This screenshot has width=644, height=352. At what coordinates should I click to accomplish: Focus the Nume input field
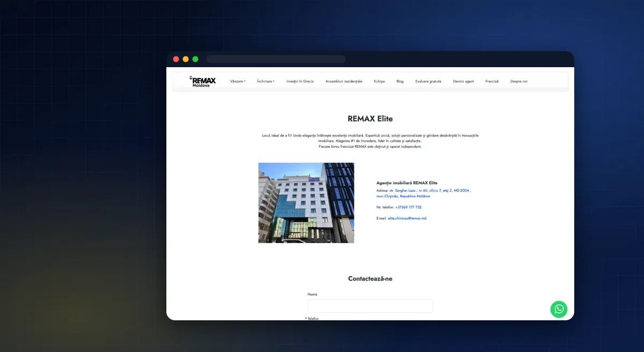(x=370, y=306)
